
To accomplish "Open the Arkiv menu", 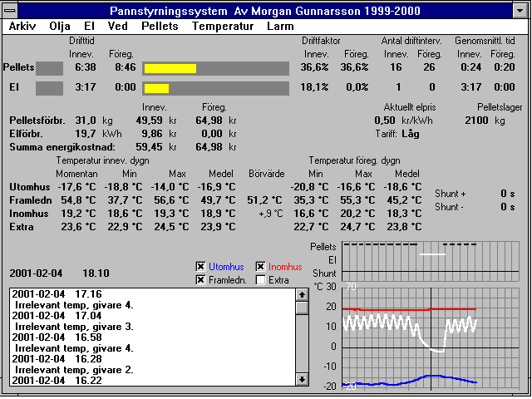I will pyautogui.click(x=22, y=26).
